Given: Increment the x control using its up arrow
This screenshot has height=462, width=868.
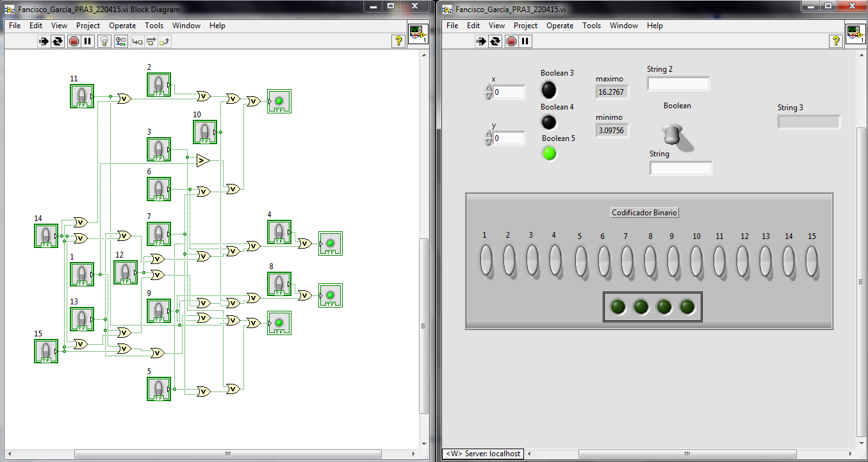Looking at the screenshot, I should pos(489,88).
